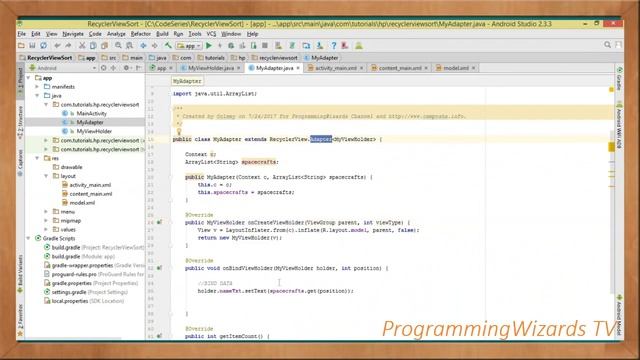Open the Structure tool window side tab

[20, 122]
